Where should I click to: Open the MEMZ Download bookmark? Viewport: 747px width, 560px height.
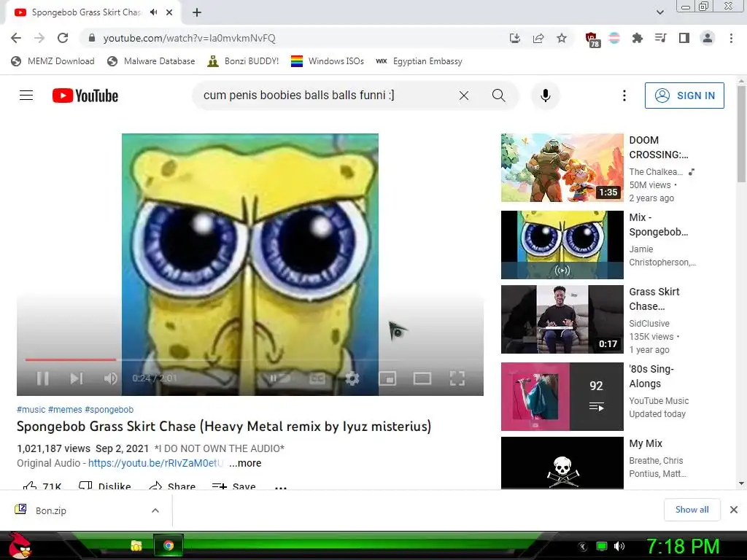coord(53,61)
